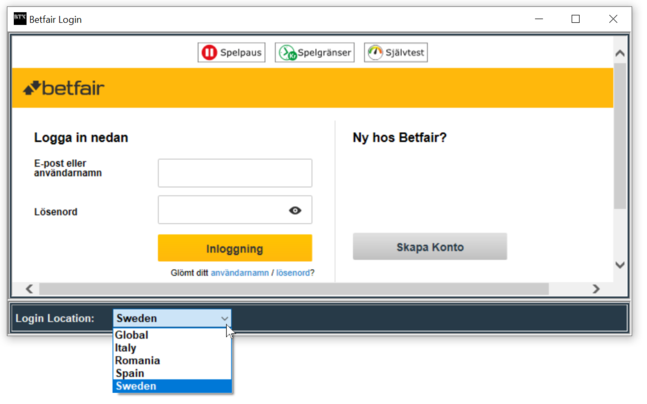
Task: Open the forgotten lösenord link
Action: click(x=292, y=272)
